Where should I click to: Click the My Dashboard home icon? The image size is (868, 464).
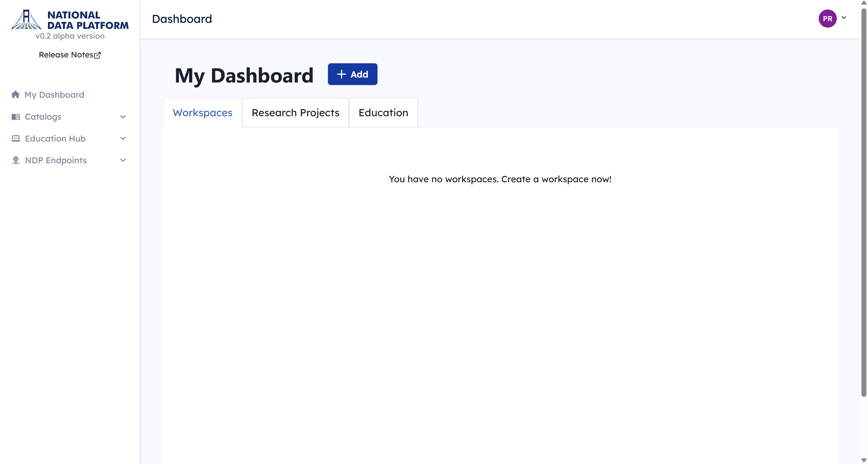[16, 95]
